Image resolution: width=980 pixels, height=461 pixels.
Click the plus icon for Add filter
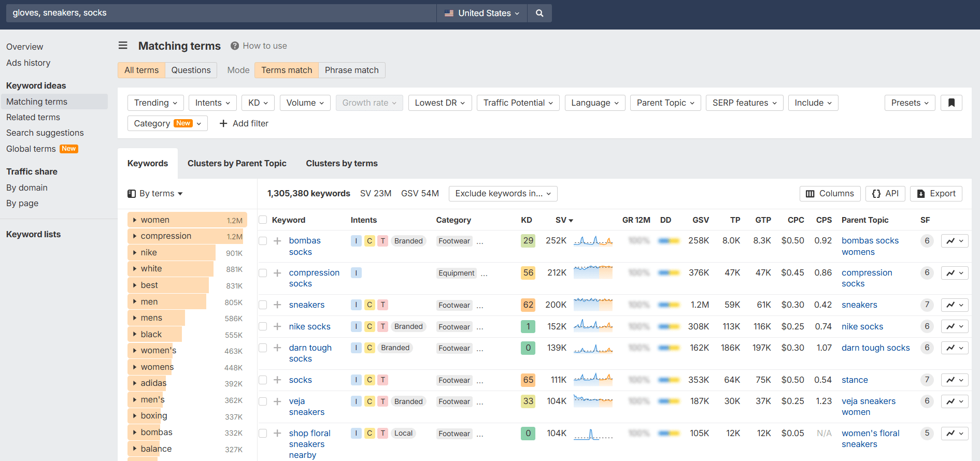tap(223, 123)
